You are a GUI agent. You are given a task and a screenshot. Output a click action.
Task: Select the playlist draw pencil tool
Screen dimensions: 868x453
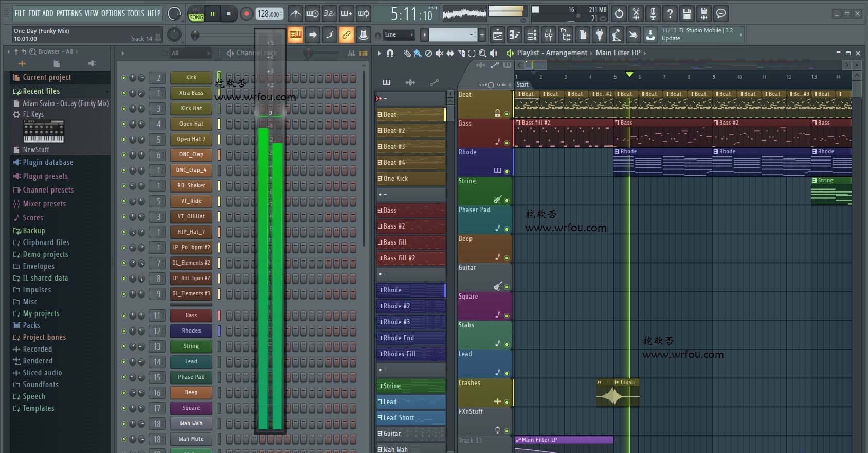coord(407,53)
